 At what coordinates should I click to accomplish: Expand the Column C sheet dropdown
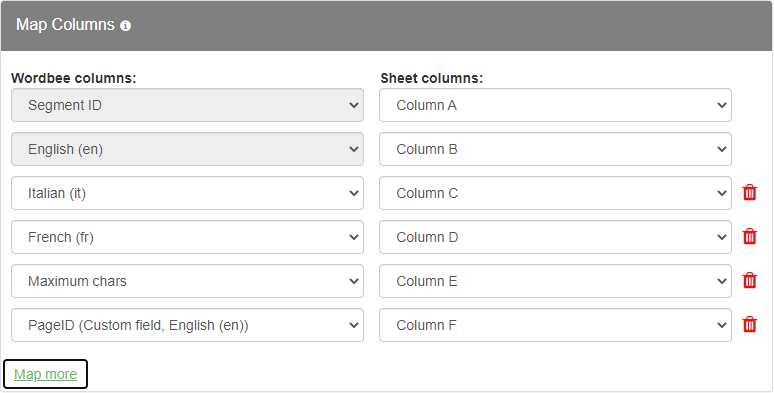pos(555,193)
